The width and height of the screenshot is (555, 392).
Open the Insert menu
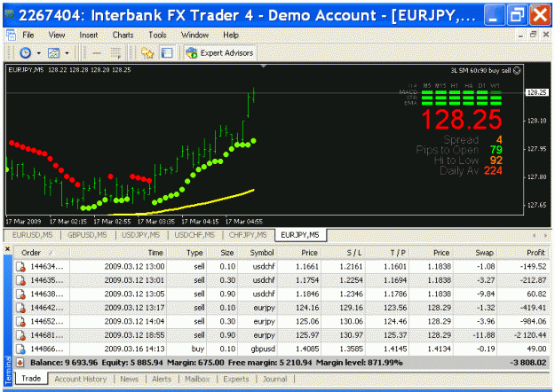point(89,35)
